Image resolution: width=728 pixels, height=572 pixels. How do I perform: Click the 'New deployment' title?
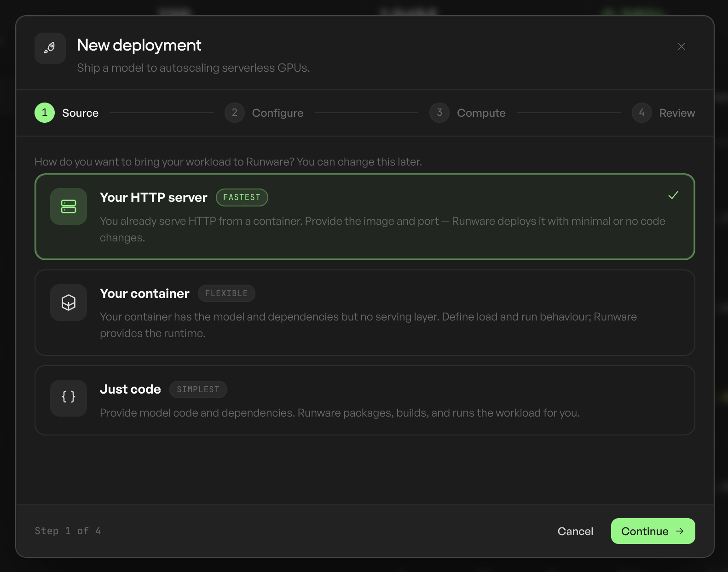click(x=139, y=45)
